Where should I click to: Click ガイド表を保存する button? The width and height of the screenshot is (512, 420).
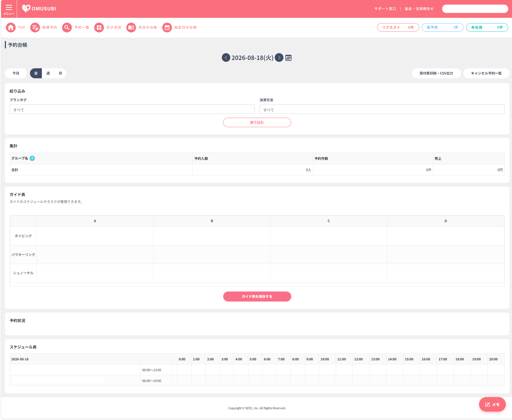257,296
